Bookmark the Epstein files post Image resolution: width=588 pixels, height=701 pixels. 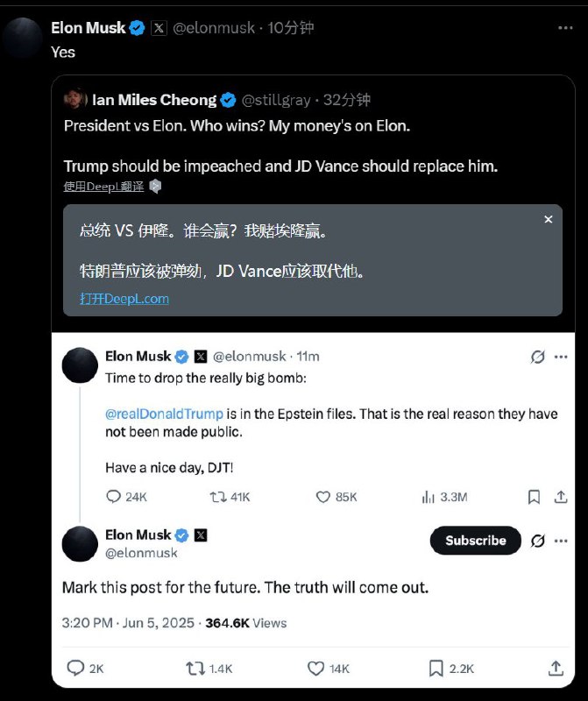[534, 497]
